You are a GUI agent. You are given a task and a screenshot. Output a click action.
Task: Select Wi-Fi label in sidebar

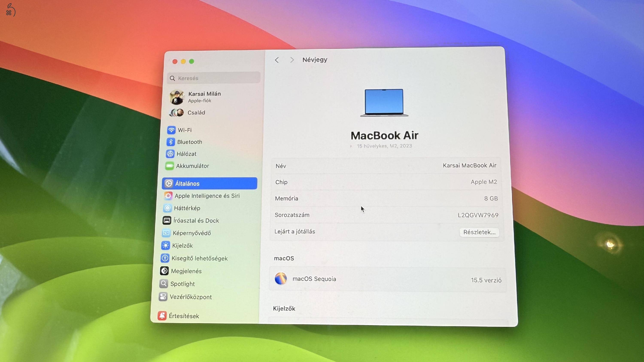(185, 130)
